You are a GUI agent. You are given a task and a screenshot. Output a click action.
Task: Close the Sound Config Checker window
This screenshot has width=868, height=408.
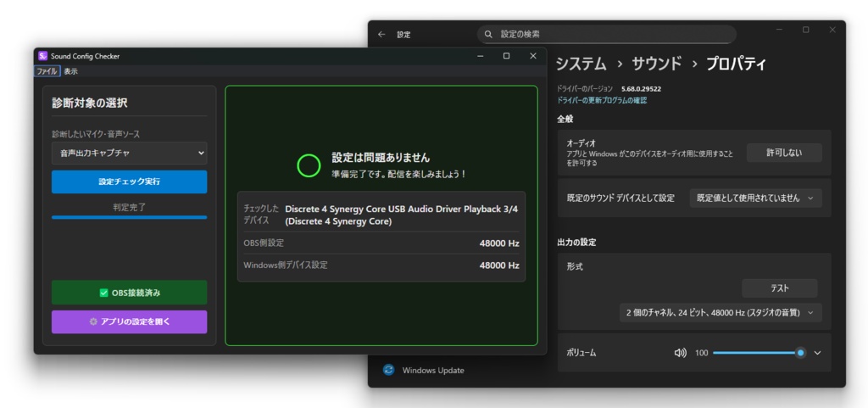click(x=533, y=56)
